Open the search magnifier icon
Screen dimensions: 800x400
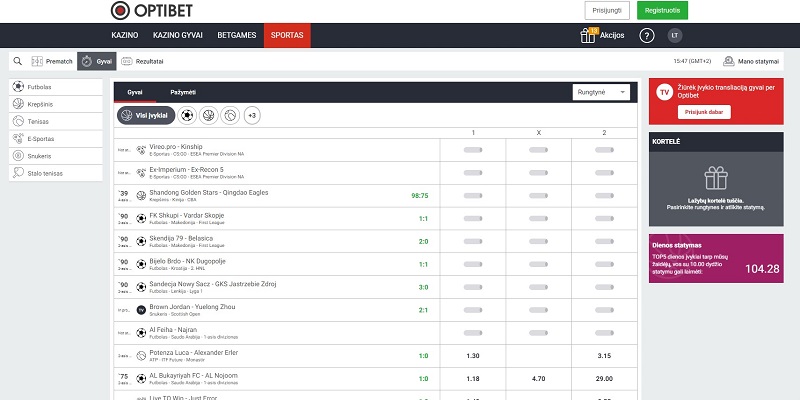[x=18, y=61]
